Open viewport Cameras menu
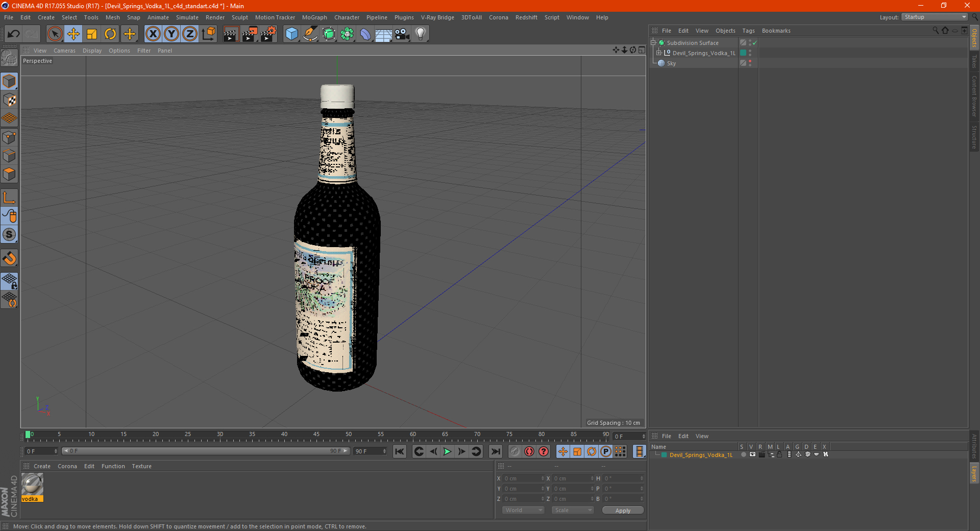The height and width of the screenshot is (531, 980). 64,51
